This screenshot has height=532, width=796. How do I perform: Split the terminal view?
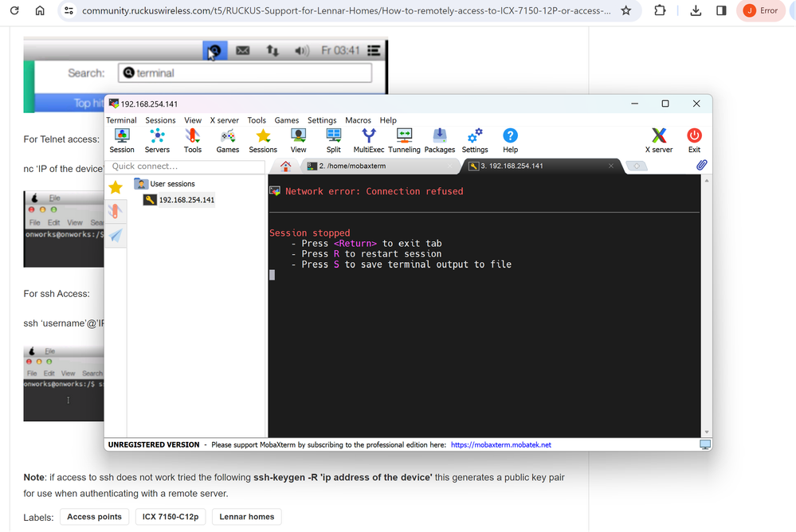coord(333,140)
